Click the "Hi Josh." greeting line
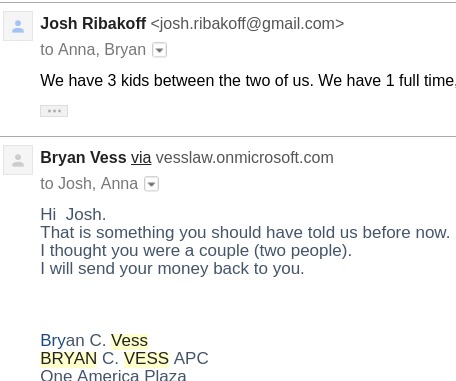456x381 pixels. [x=73, y=214]
